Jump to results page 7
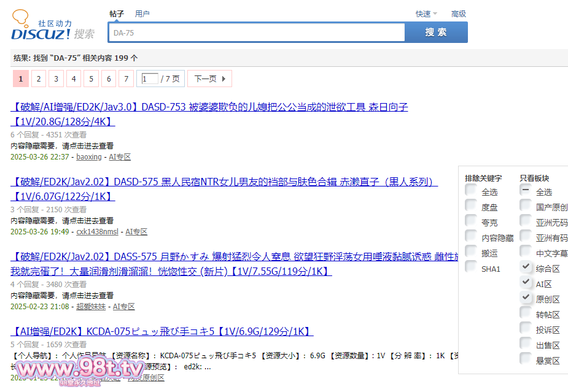 126,79
